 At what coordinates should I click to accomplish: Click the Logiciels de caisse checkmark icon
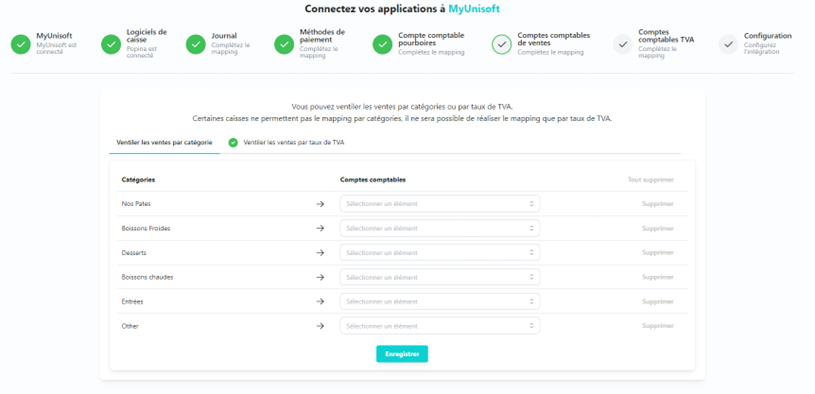[111, 45]
